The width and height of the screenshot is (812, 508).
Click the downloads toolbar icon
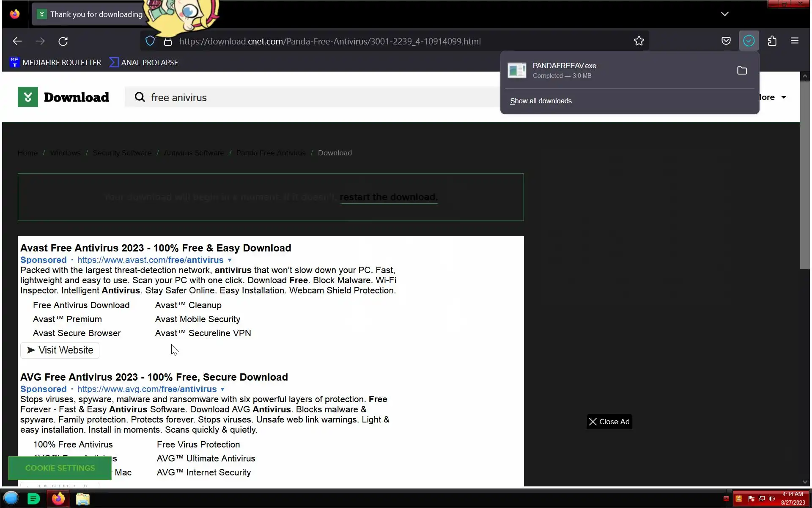[x=749, y=41]
